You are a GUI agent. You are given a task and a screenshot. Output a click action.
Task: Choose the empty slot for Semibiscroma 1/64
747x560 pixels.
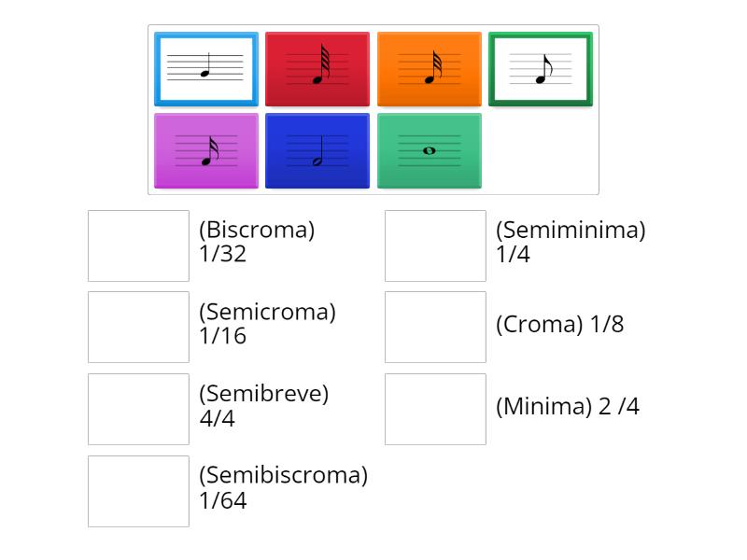[x=138, y=491]
